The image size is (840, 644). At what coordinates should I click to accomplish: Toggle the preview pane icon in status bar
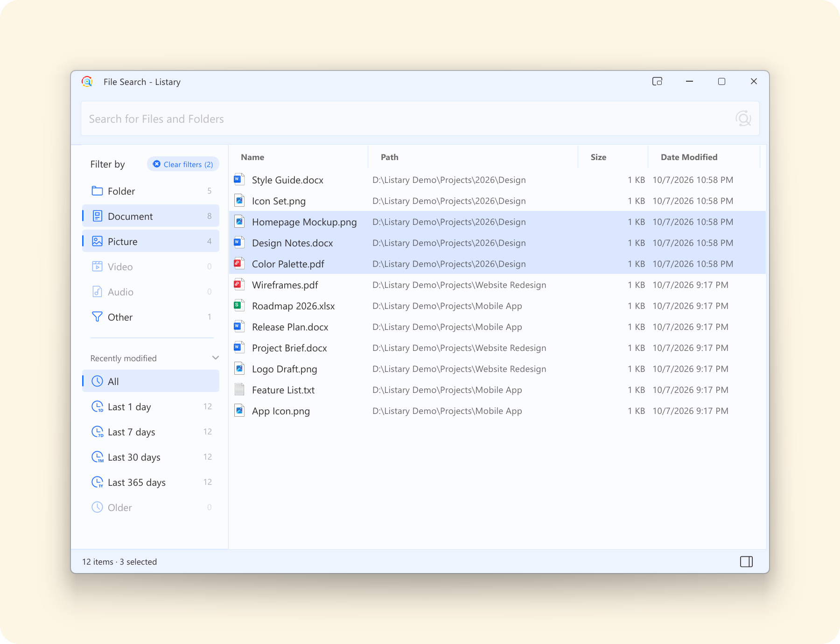[x=746, y=561]
